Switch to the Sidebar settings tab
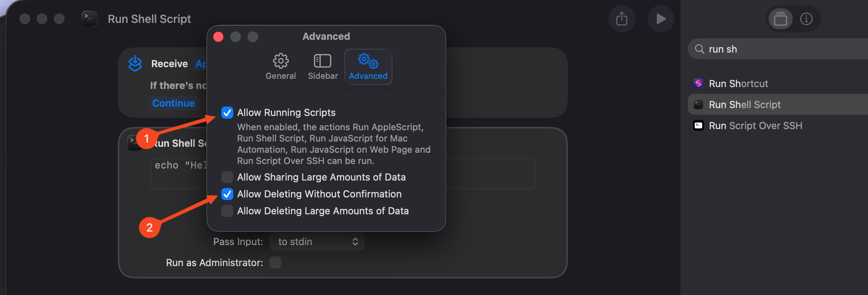This screenshot has height=295, width=868. pyautogui.click(x=322, y=67)
